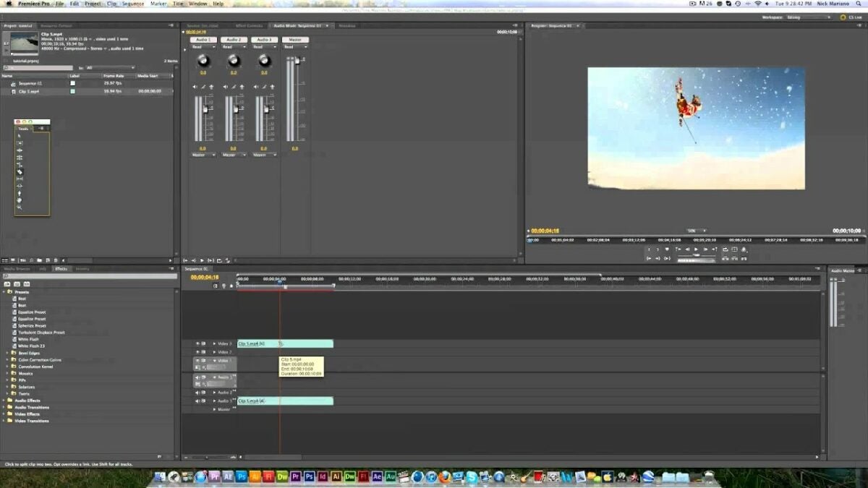This screenshot has height=488, width=868.
Task: Adjust the Audio 2 pan knob
Action: pos(234,60)
